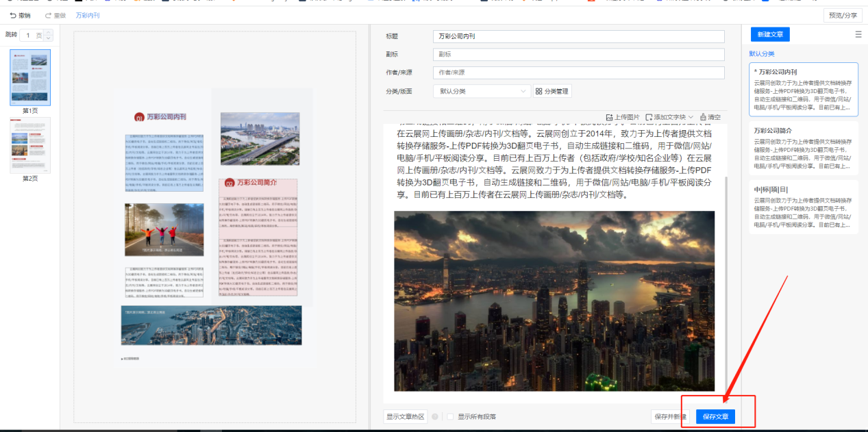Click the 撤销 undo button
The width and height of the screenshot is (868, 432).
[20, 15]
